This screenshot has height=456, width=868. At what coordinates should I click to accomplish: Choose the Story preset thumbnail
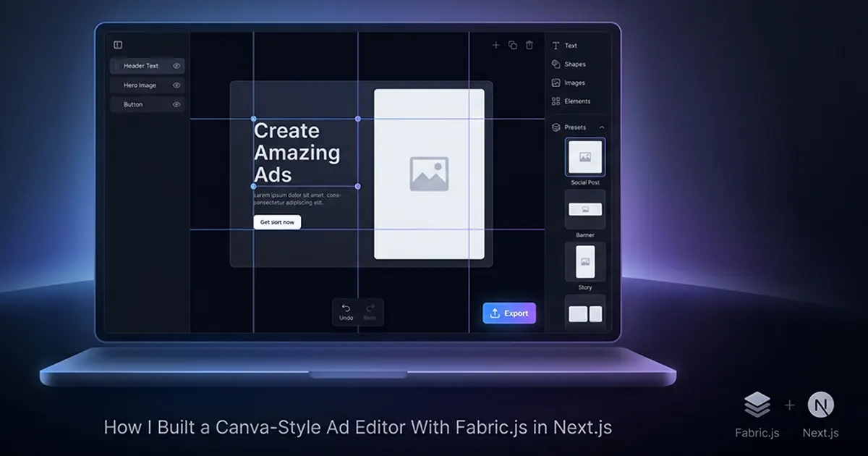[x=585, y=261]
